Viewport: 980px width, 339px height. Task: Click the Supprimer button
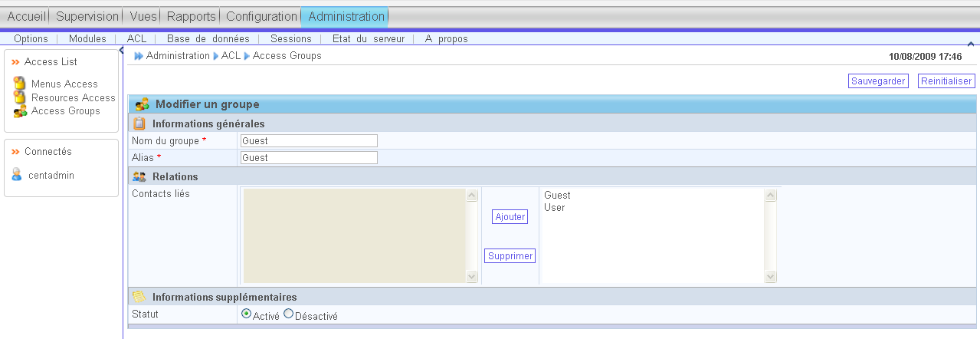coord(510,256)
